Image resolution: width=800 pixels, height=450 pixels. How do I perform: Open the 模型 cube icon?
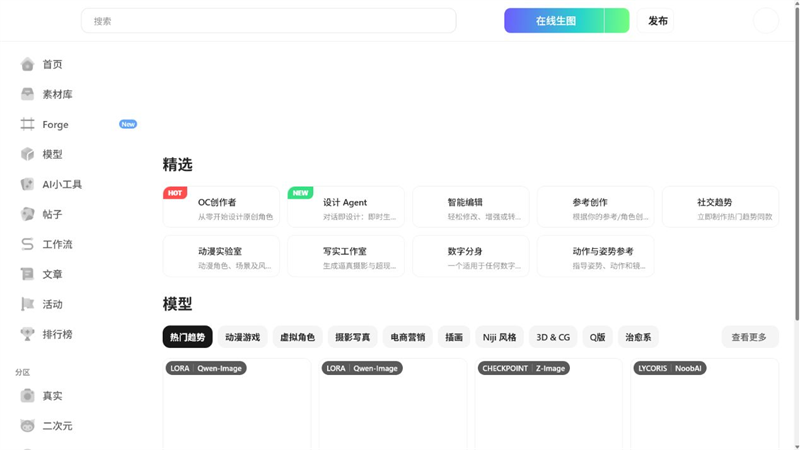point(28,154)
